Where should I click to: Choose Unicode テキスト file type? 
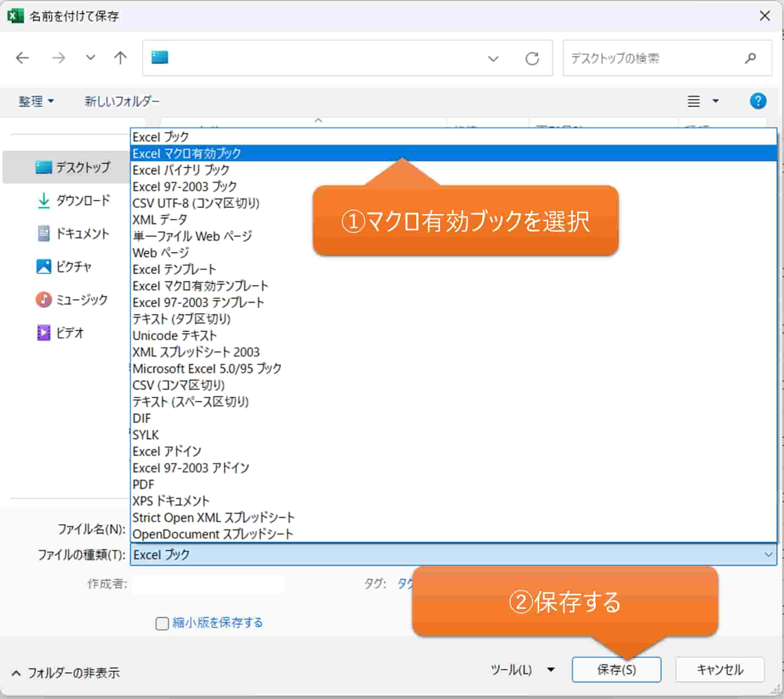[x=454, y=335]
